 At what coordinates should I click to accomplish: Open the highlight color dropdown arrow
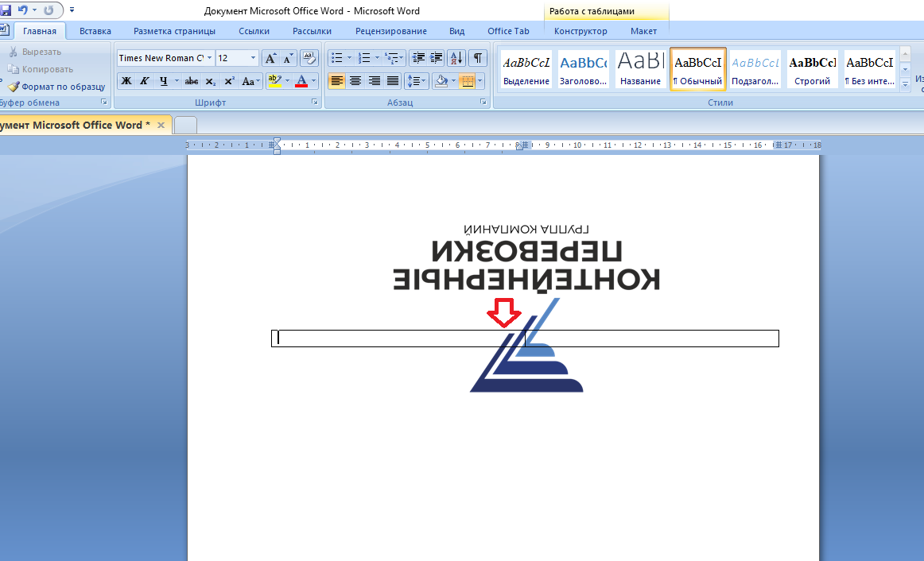[x=288, y=81]
